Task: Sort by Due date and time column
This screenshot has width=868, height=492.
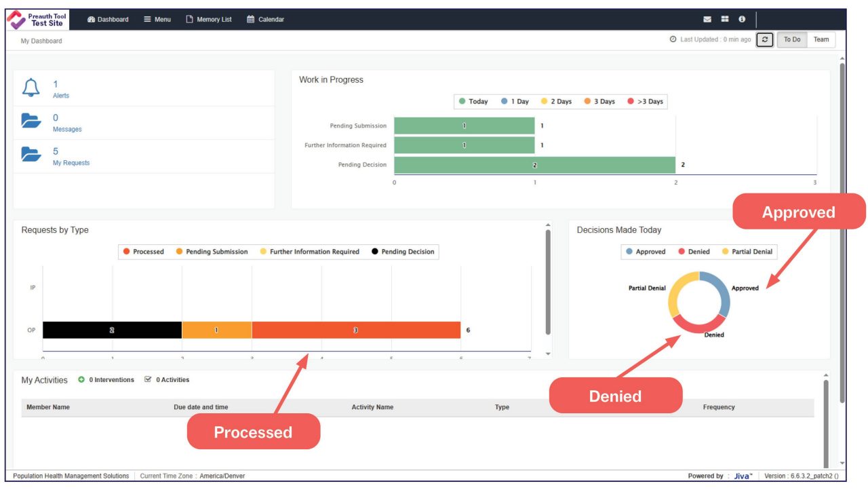Action: (x=201, y=407)
